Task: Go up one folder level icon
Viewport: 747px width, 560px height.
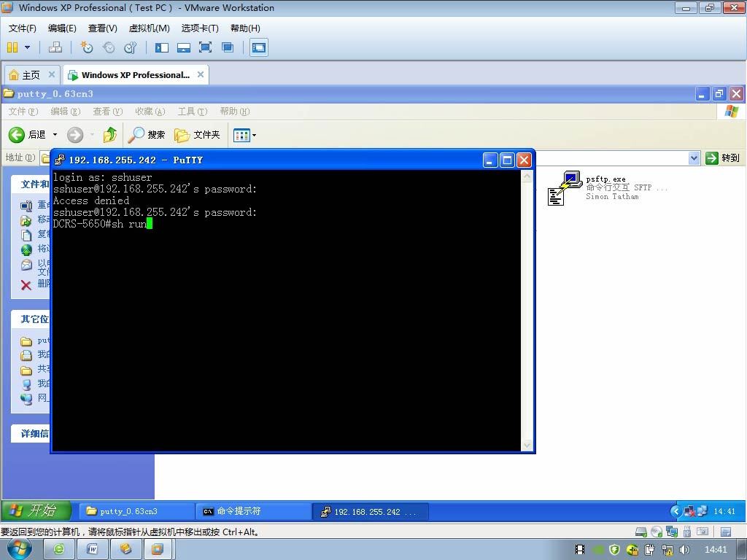Action: 110,135
